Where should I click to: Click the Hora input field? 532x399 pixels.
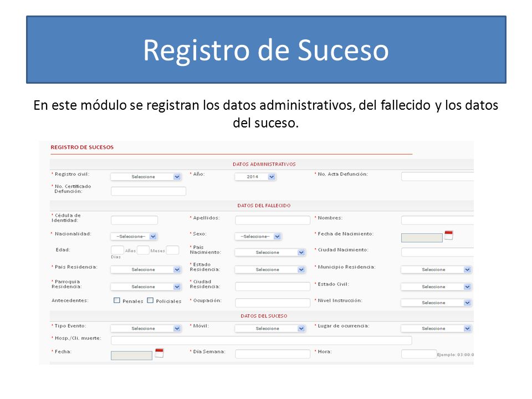(419, 354)
